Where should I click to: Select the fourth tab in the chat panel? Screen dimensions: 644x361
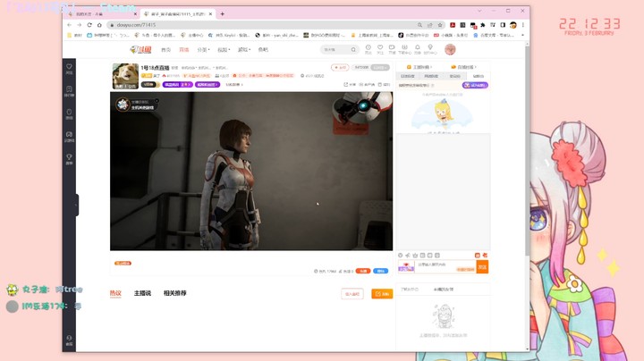478,76
